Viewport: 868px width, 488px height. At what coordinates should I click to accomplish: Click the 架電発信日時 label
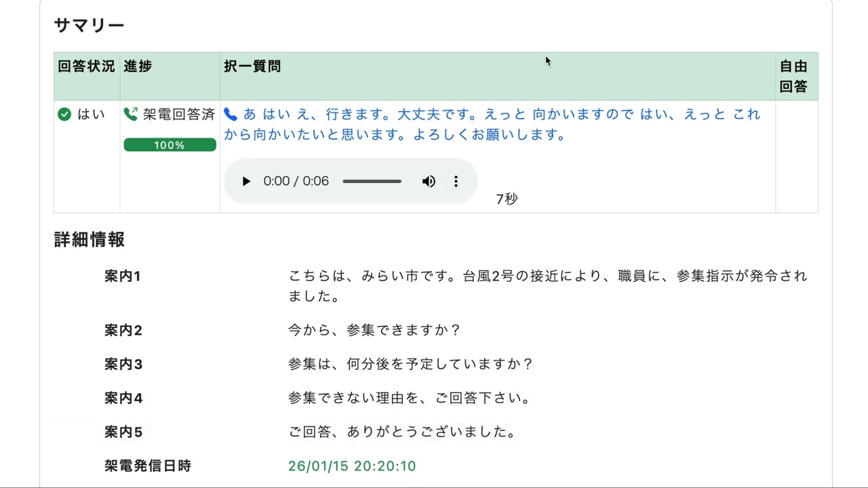(x=148, y=466)
